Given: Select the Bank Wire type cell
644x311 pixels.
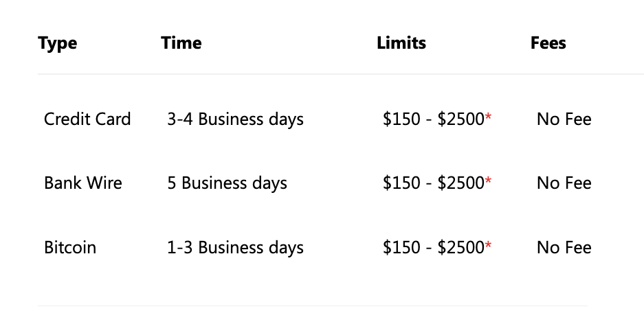Looking at the screenshot, I should (x=83, y=183).
